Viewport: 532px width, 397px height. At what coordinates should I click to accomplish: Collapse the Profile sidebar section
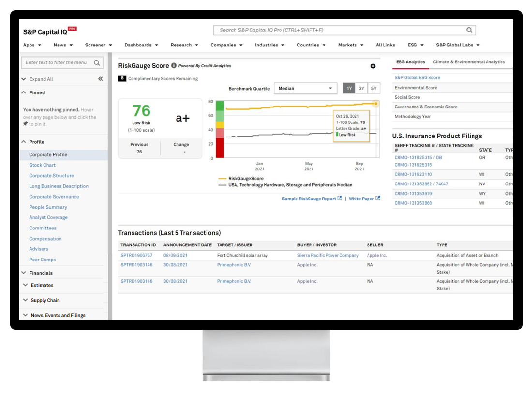33,142
